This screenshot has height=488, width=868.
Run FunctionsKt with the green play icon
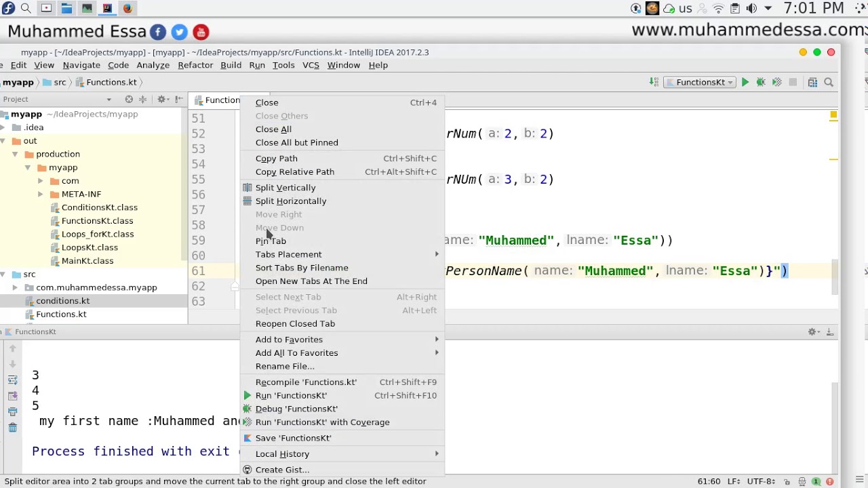pyautogui.click(x=745, y=82)
